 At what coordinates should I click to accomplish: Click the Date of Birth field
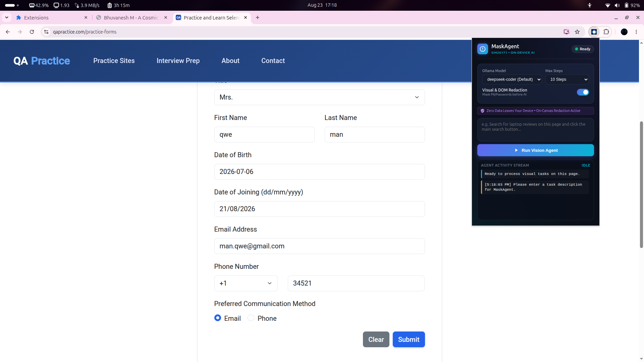[x=319, y=172]
